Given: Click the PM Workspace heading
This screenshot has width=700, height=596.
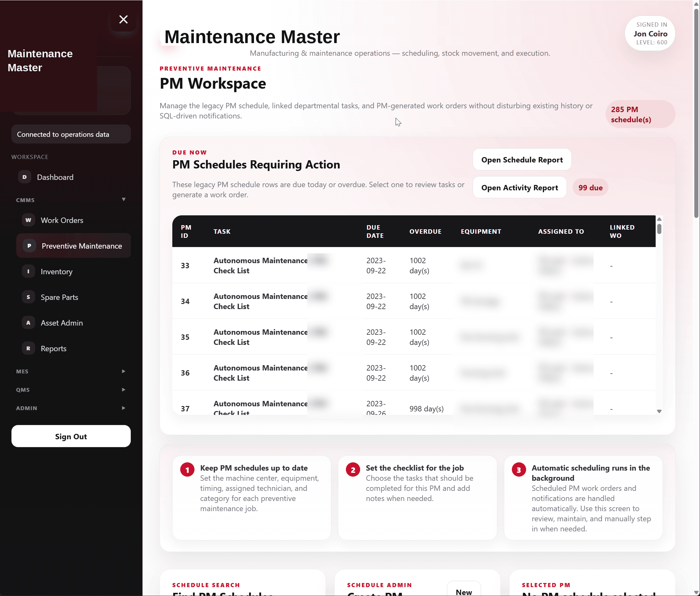Looking at the screenshot, I should (x=213, y=84).
